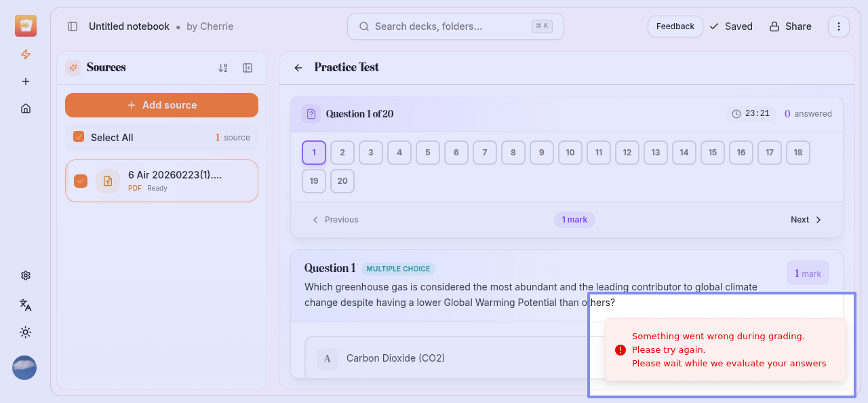Jump to question 20 in navigator
This screenshot has width=868, height=403.
pos(342,181)
